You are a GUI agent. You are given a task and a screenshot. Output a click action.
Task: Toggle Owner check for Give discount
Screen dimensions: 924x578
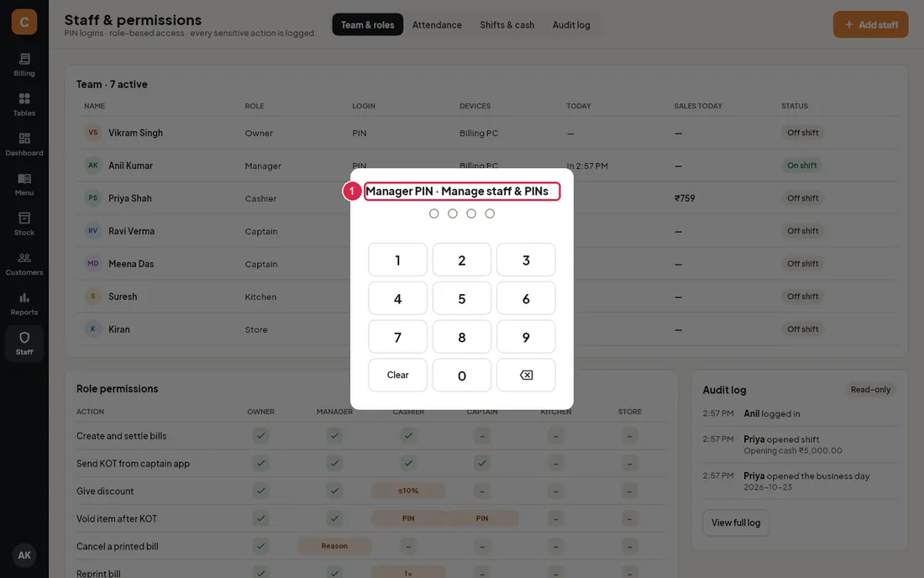pyautogui.click(x=260, y=491)
